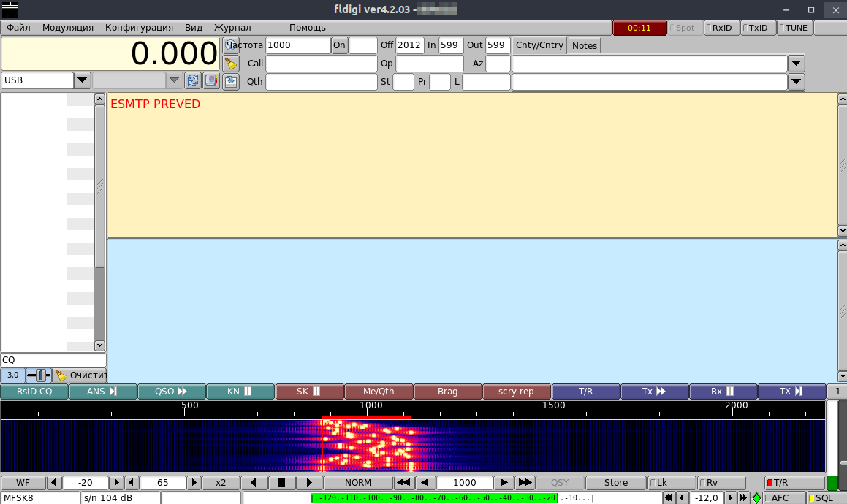Viewport: 847px width, 504px height.
Task: Click the ANS macro button
Action: pos(102,392)
